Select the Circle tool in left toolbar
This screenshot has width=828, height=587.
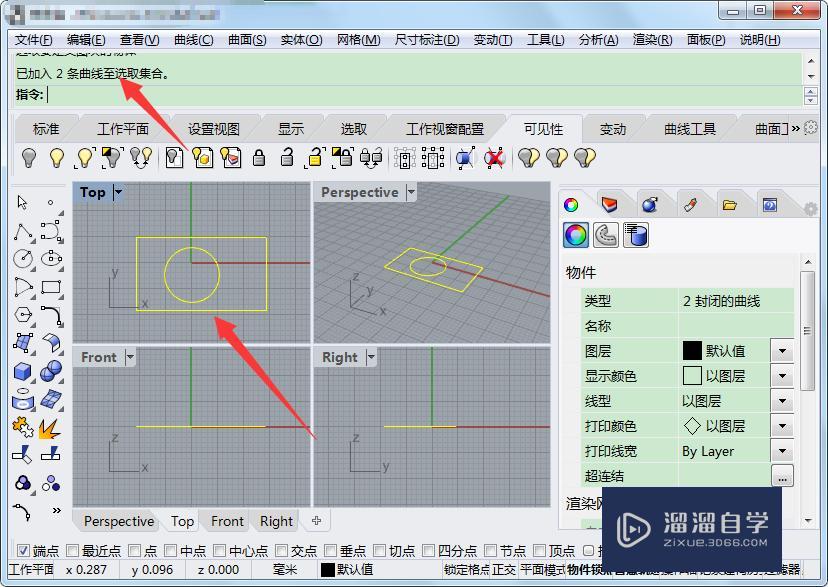[23, 259]
